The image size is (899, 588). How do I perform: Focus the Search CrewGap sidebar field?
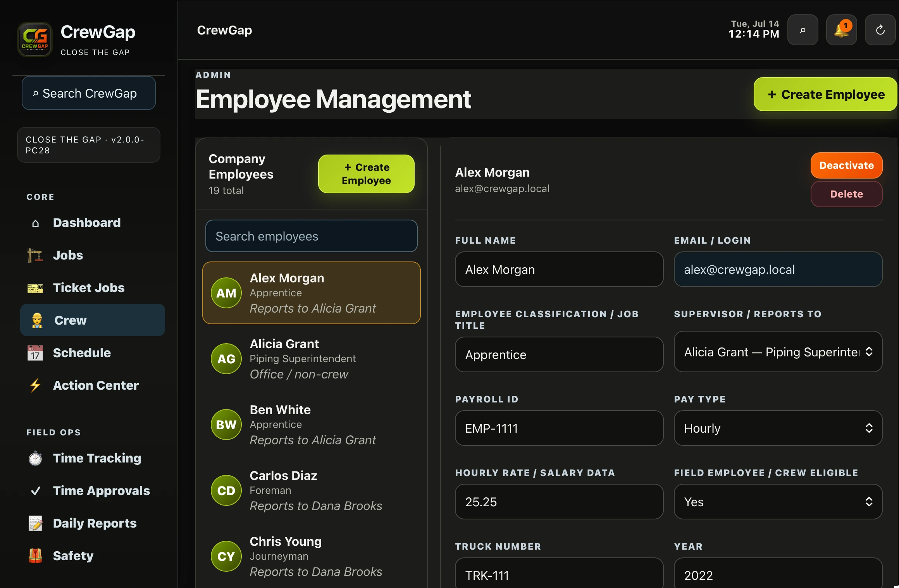[x=89, y=93]
